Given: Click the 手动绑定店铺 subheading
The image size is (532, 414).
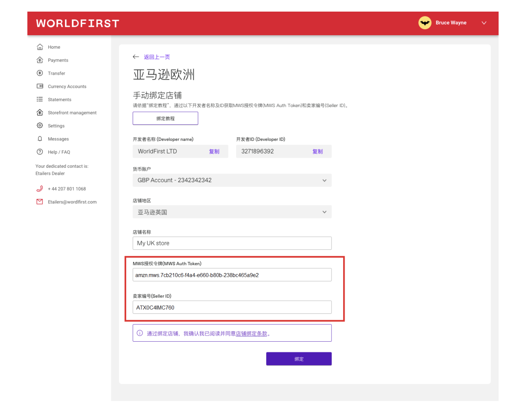Looking at the screenshot, I should tap(157, 96).
